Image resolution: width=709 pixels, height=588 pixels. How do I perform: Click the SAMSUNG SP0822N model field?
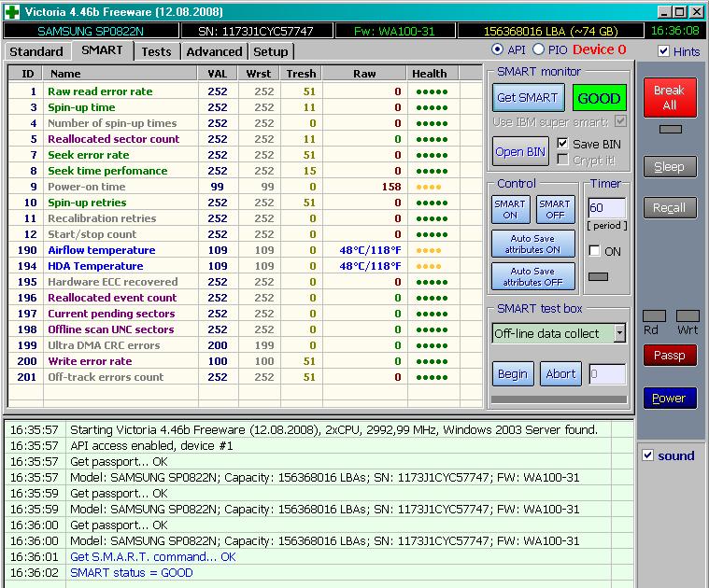[x=91, y=31]
